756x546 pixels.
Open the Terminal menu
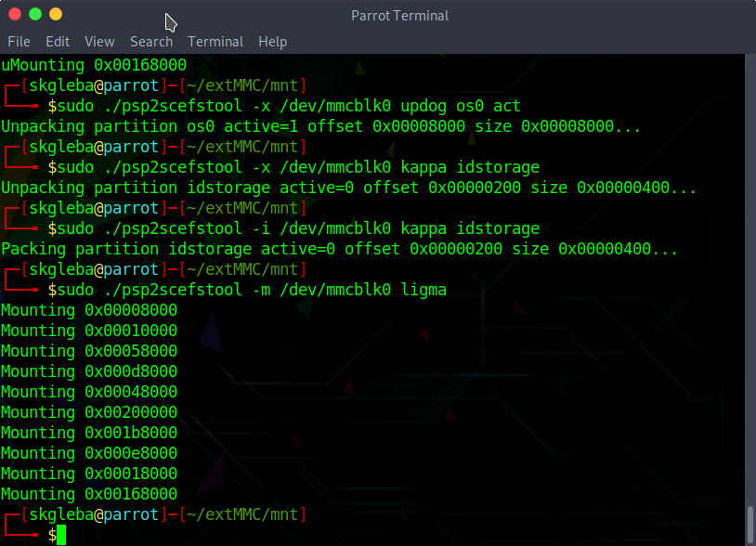click(215, 42)
